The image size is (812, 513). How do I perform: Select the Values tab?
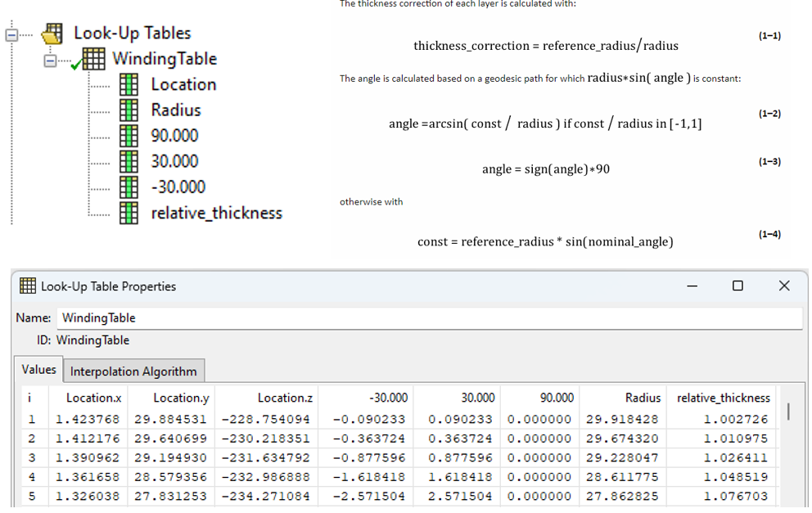pyautogui.click(x=38, y=370)
